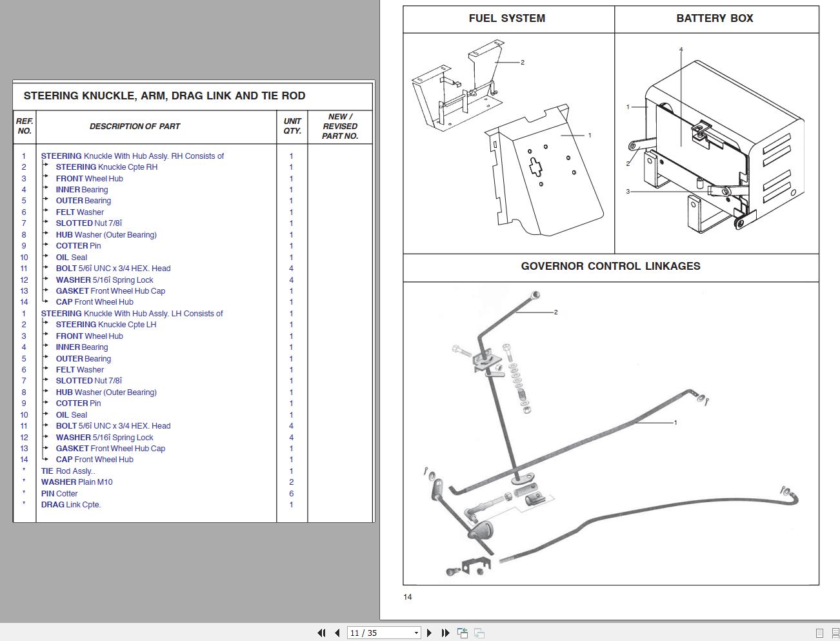The width and height of the screenshot is (840, 641).
Task: Jump to the first page using toolbar icon
Action: tap(321, 633)
